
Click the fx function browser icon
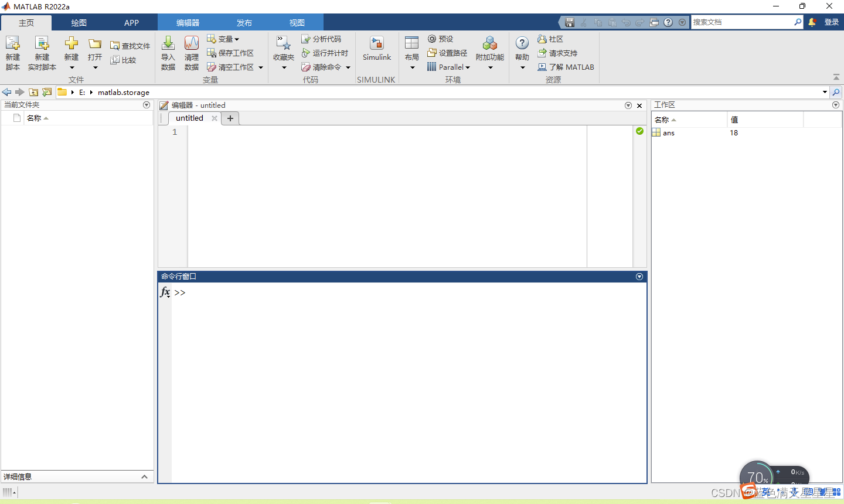pos(165,292)
